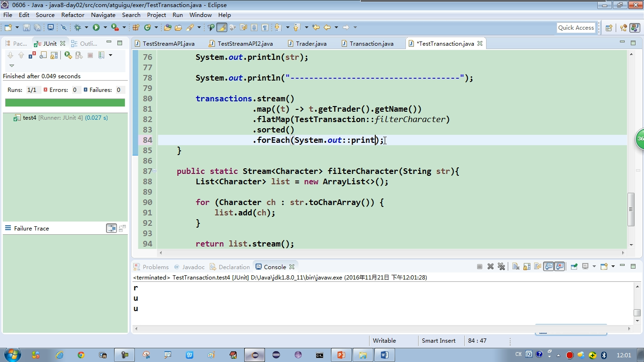Toggle JUnit Show Failures Only icon
Image resolution: width=644 pixels, height=362 pixels.
pyautogui.click(x=33, y=55)
